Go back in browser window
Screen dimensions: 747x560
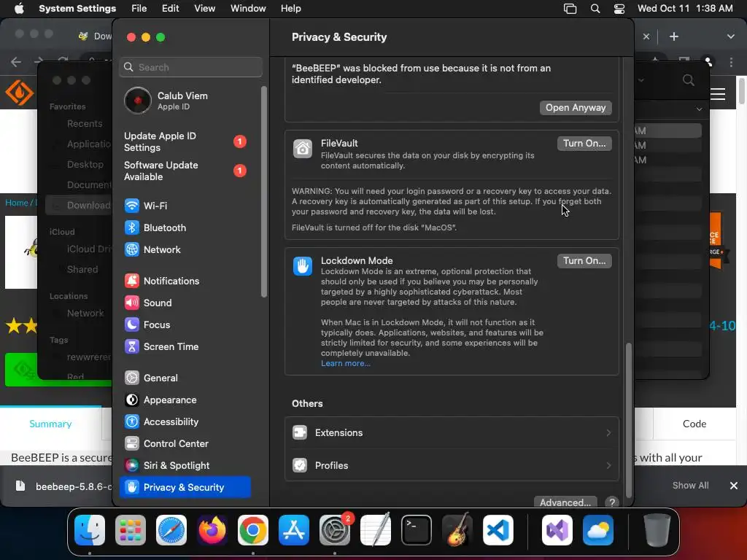click(x=16, y=62)
